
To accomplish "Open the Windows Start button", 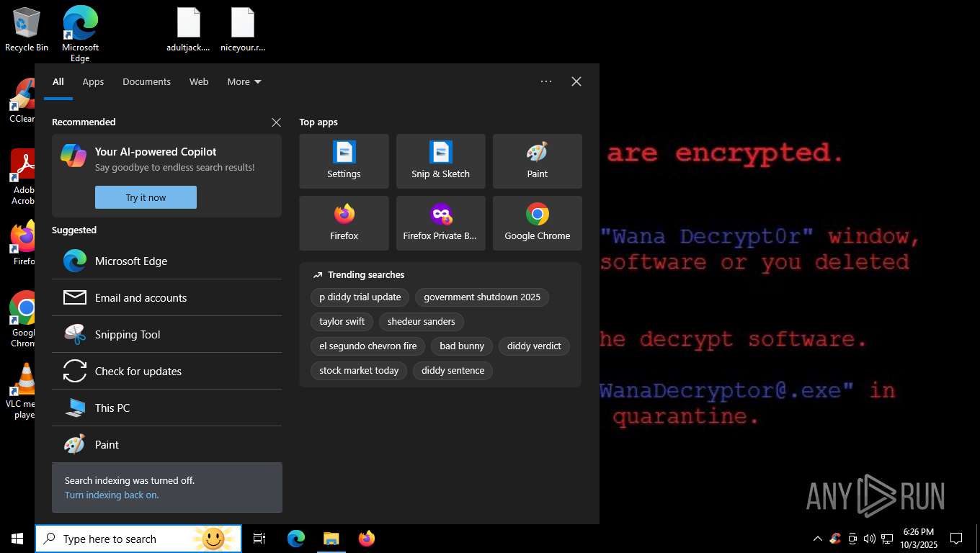I will [x=17, y=539].
